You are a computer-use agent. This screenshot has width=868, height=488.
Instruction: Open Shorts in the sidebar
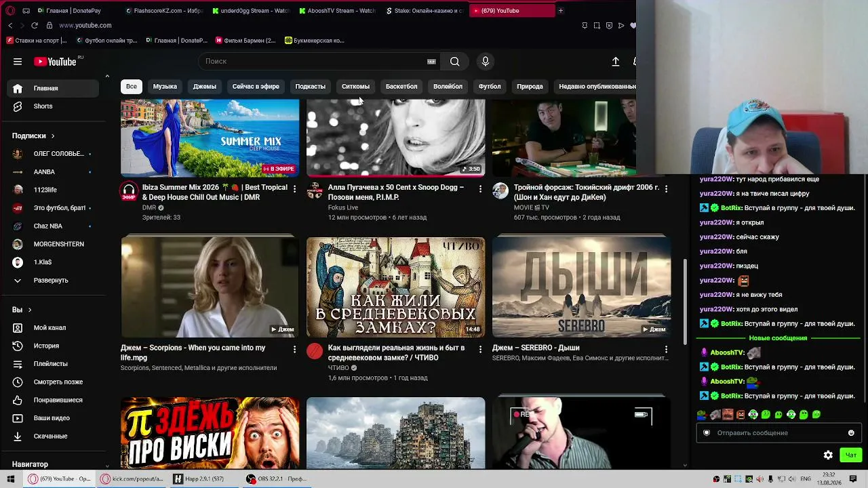point(43,106)
